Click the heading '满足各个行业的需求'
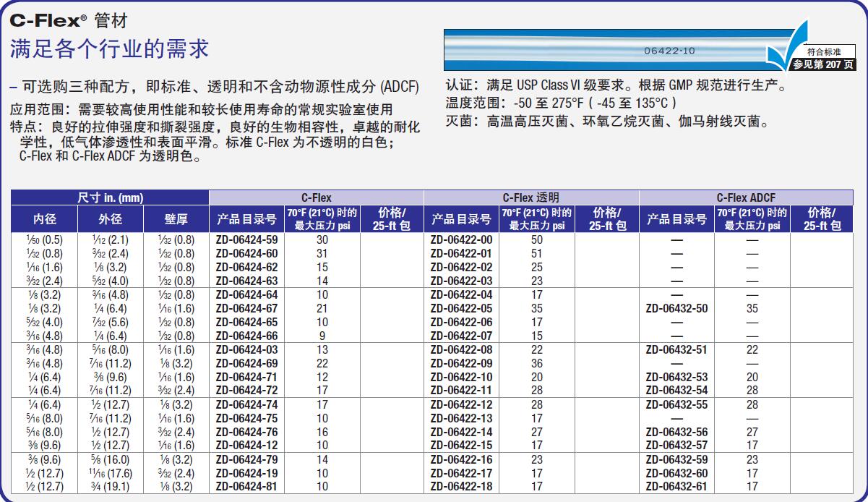 click(x=109, y=48)
